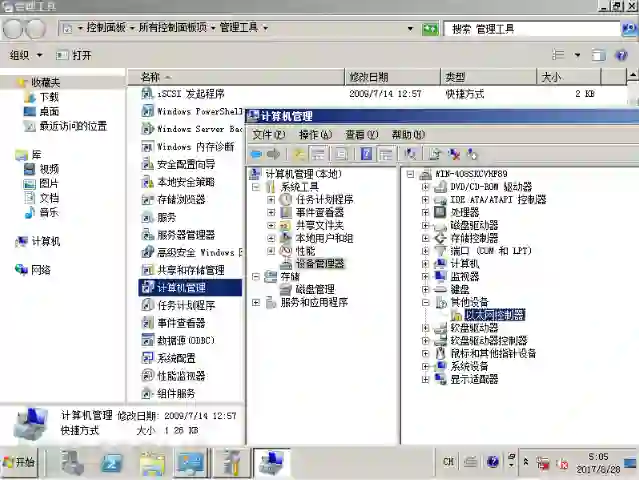Open the 操作(A) menu

click(315, 134)
